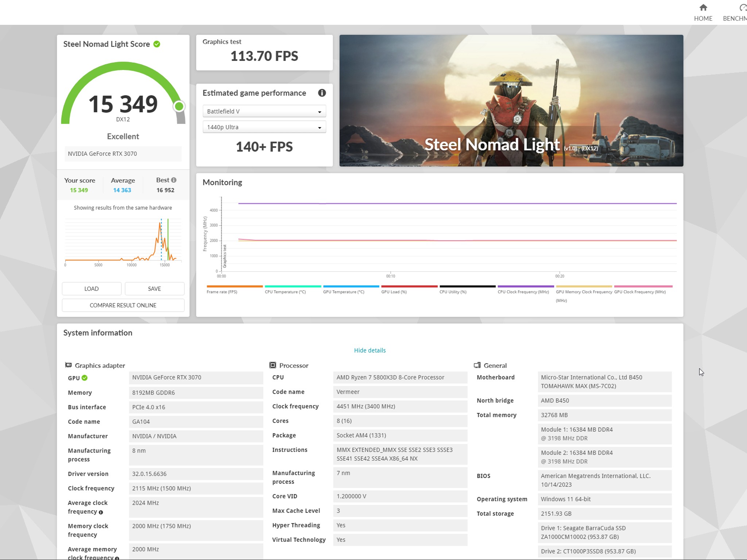This screenshot has height=560, width=747.
Task: Click the Graphics adapter section icon
Action: click(68, 365)
